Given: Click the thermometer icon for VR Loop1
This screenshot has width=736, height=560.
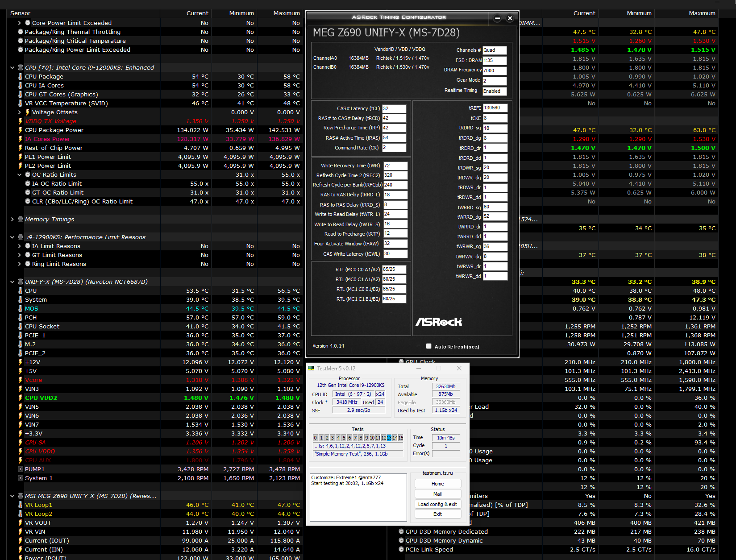Looking at the screenshot, I should (20, 505).
